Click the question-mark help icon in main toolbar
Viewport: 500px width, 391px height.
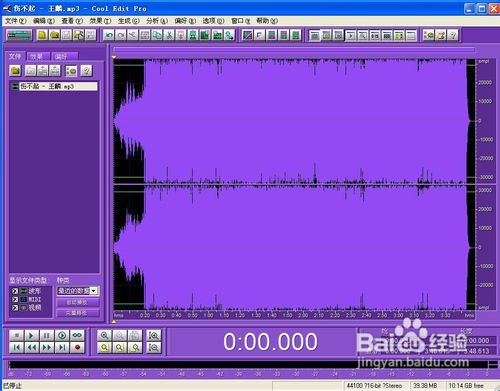pyautogui.click(x=453, y=35)
